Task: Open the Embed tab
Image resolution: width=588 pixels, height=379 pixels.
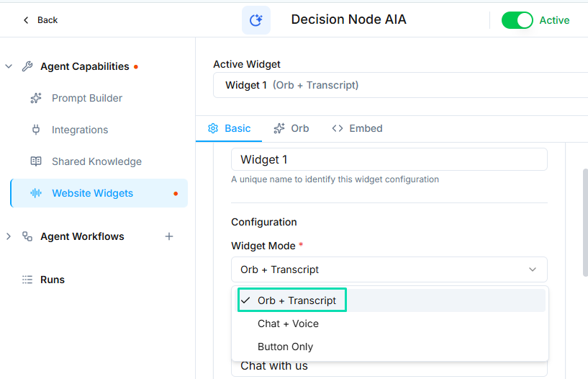Action: coord(357,128)
